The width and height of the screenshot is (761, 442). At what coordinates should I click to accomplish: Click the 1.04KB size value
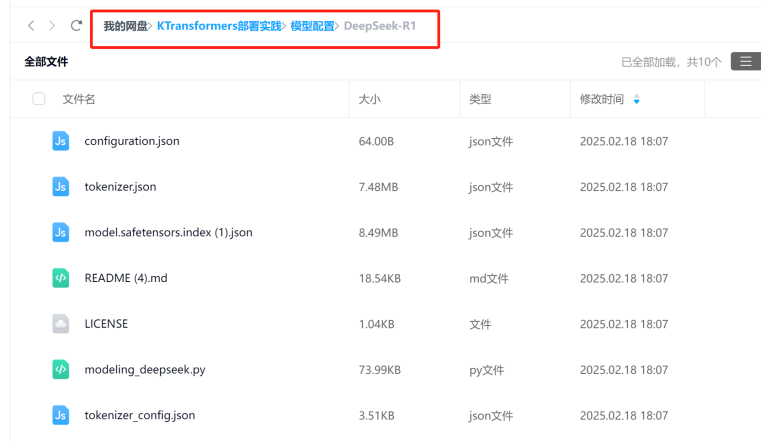click(x=377, y=324)
